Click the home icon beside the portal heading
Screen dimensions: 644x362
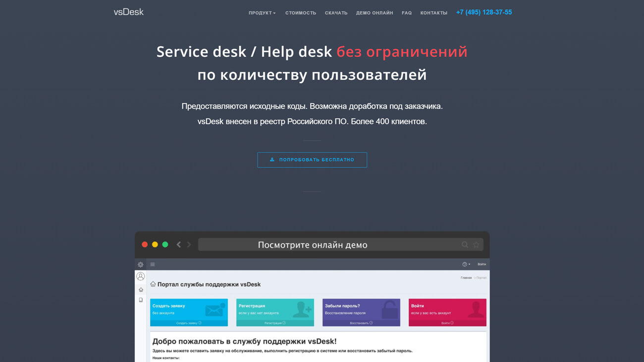153,284
